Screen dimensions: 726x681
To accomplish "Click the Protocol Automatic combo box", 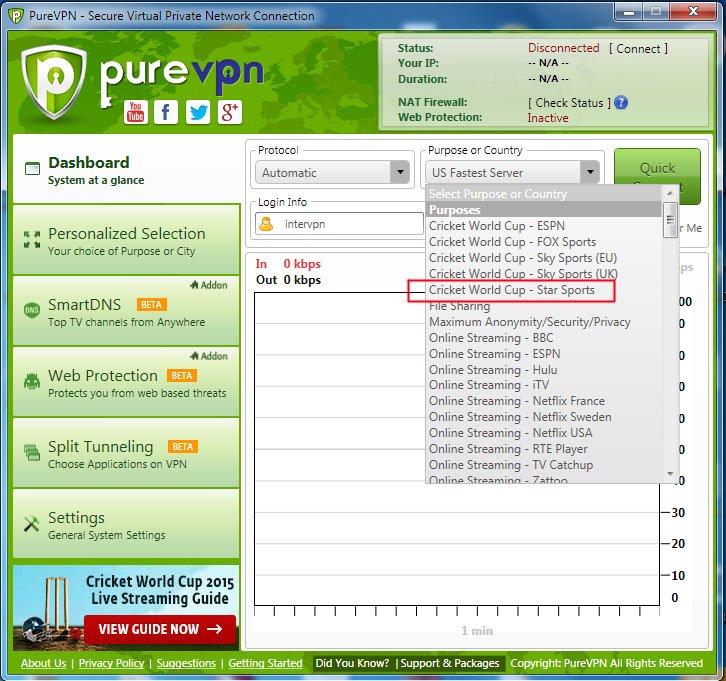I will click(332, 172).
